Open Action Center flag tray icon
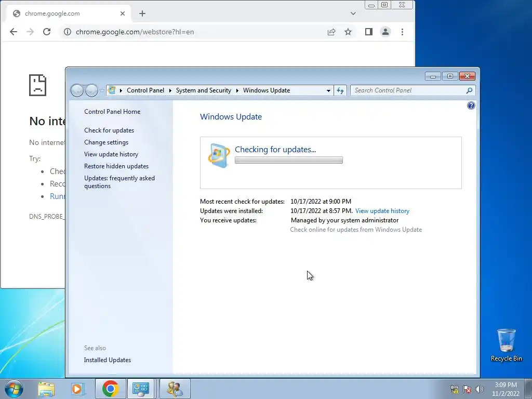The image size is (532, 399). tap(467, 390)
